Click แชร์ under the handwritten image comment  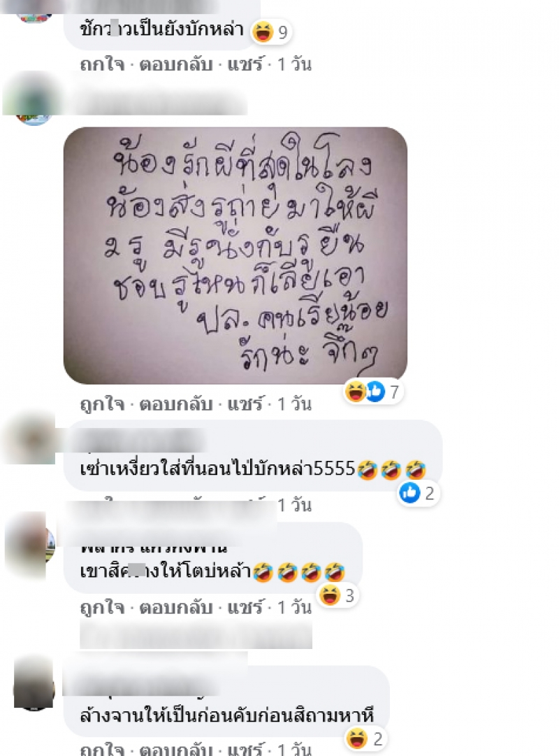coord(246,404)
